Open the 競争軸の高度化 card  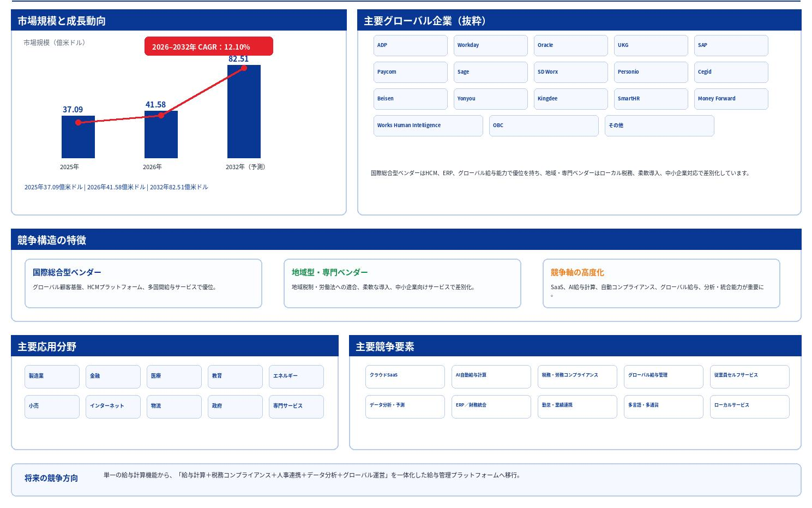(x=661, y=283)
